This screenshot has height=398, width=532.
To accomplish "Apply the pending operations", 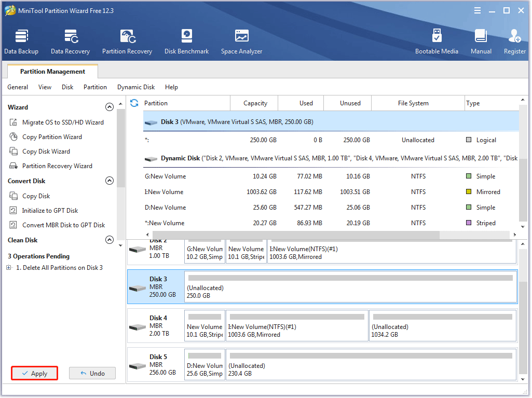I will (34, 373).
